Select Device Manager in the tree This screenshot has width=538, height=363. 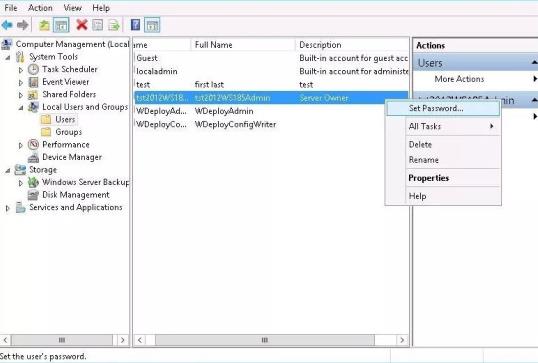point(72,157)
